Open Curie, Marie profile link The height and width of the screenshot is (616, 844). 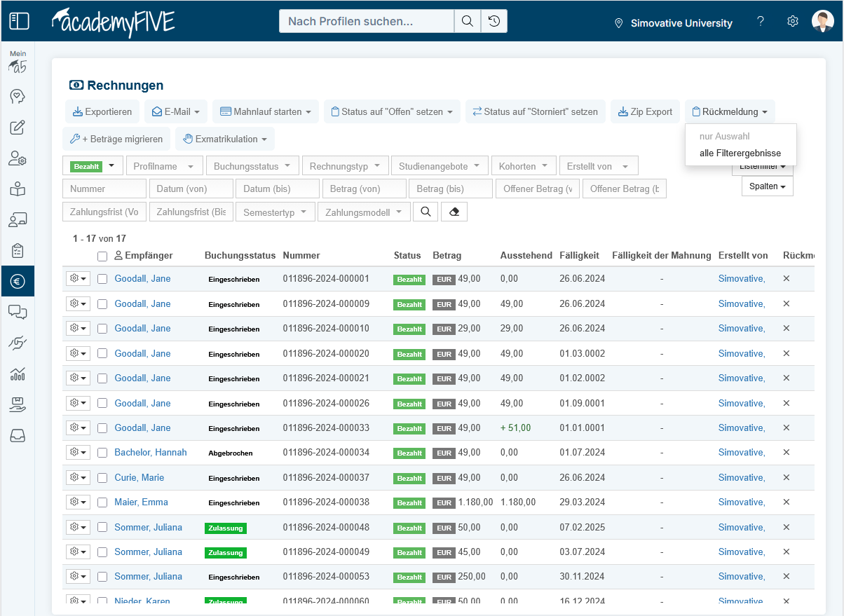tap(139, 478)
